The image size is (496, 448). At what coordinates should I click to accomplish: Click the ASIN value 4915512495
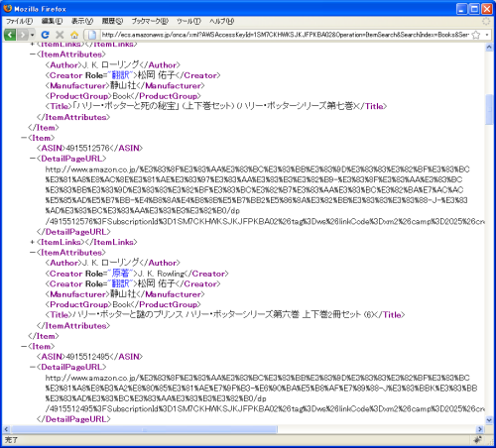tap(87, 357)
